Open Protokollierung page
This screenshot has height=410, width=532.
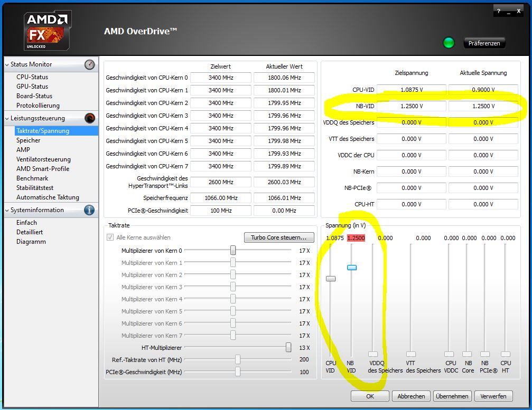tap(38, 106)
